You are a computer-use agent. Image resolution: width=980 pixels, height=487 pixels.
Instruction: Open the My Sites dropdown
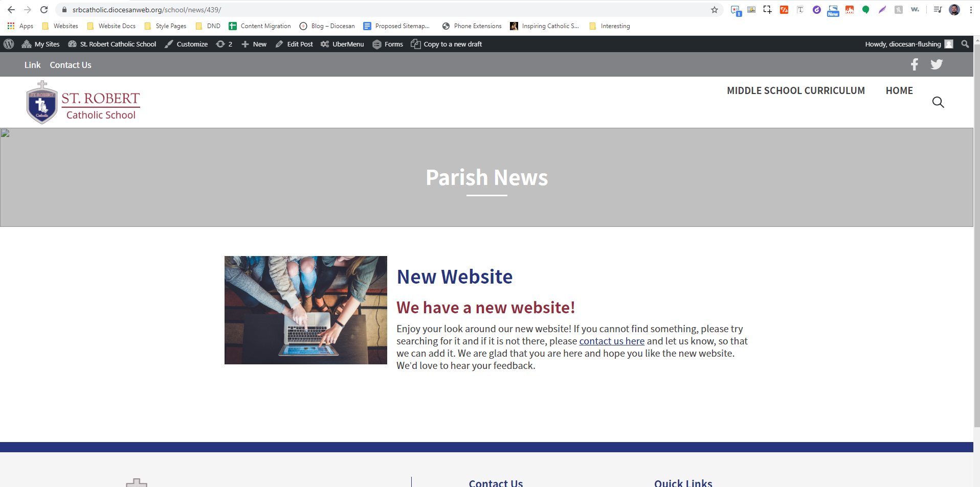41,44
